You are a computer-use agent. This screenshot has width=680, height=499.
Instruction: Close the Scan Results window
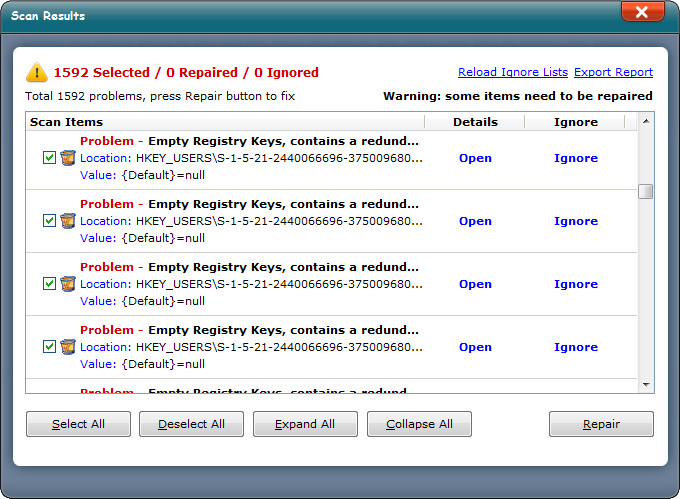click(x=642, y=11)
